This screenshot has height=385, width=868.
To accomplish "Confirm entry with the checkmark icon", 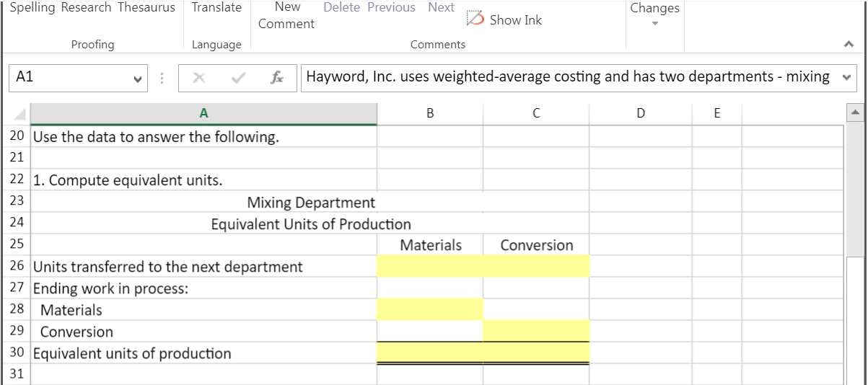I will (x=238, y=77).
